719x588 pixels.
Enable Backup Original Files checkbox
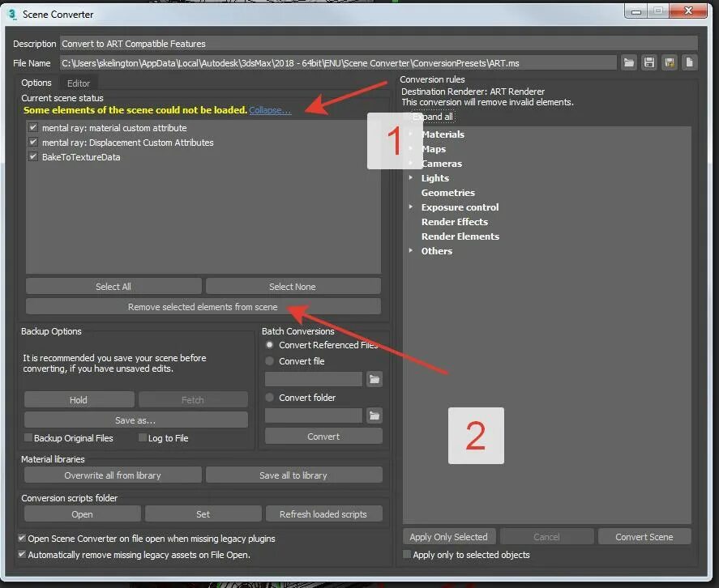(28, 437)
